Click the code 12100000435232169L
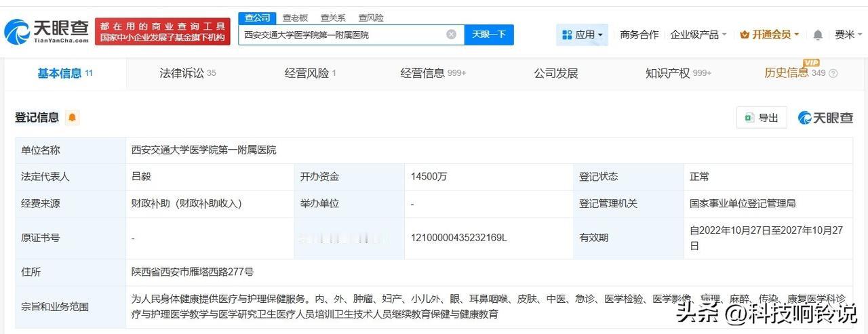The height and width of the screenshot is (334, 868). pyautogui.click(x=459, y=238)
